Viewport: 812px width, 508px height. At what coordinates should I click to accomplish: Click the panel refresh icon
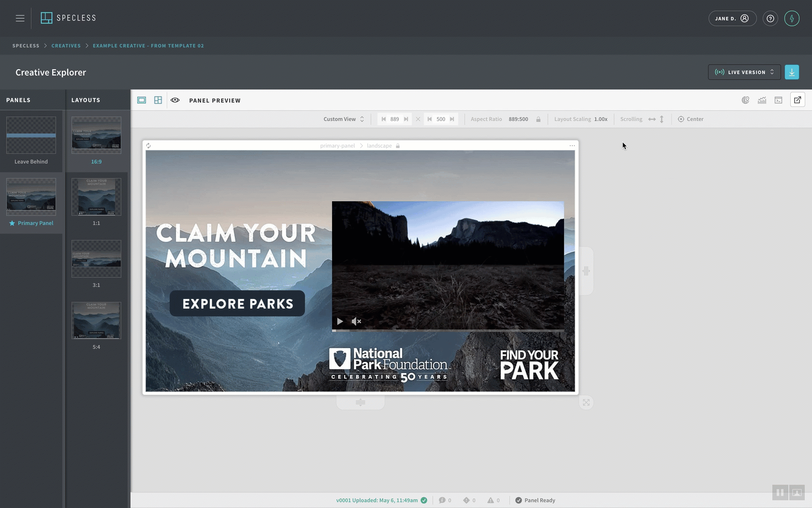pos(148,146)
